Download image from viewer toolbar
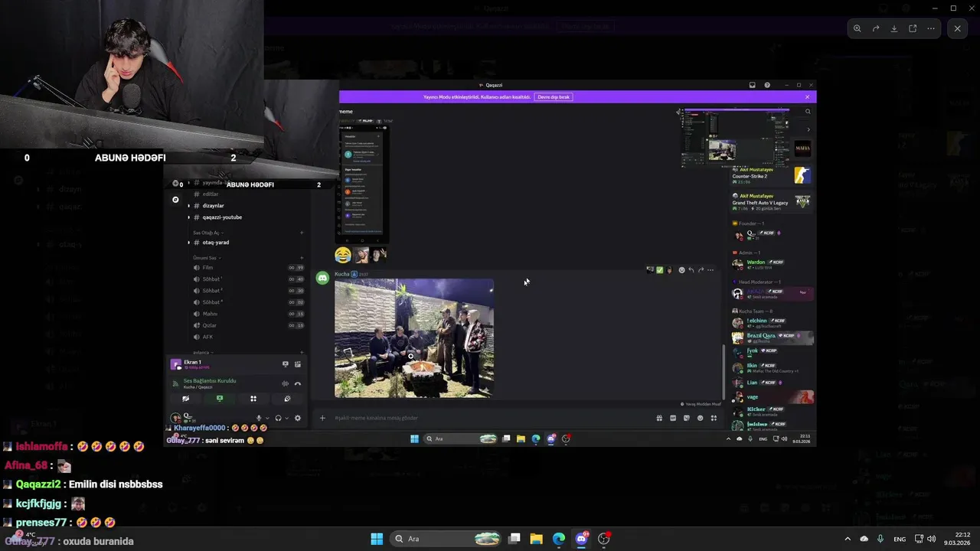 coord(894,28)
